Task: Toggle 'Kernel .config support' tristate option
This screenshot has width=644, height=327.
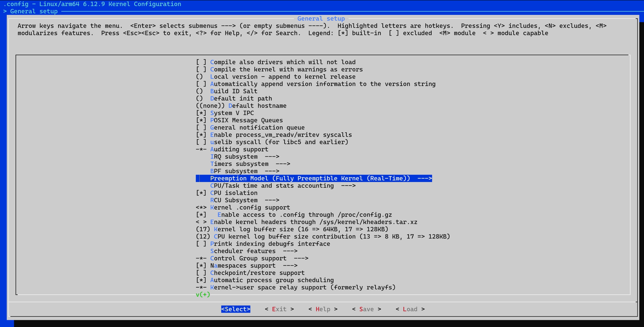Action: click(x=243, y=207)
